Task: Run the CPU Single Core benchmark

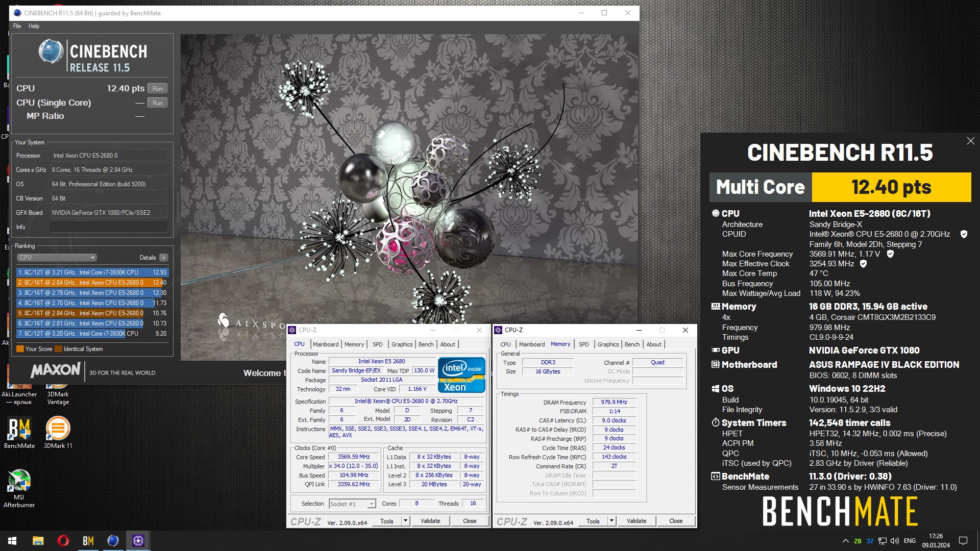Action: coord(158,103)
